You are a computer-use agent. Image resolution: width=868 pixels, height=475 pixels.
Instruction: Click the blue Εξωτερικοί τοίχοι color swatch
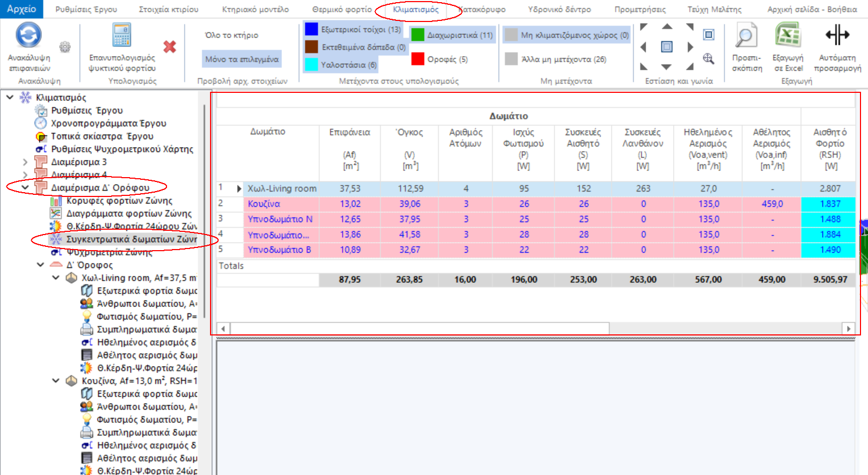[x=312, y=29]
